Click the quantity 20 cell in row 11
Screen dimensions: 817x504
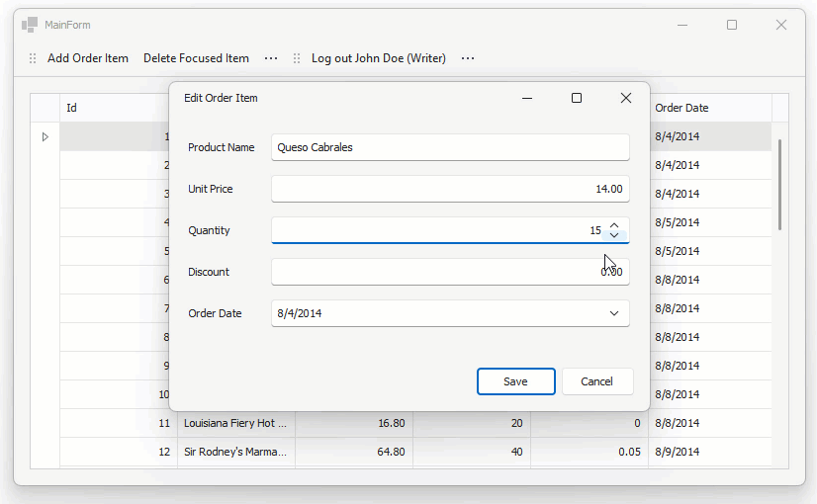[472, 423]
